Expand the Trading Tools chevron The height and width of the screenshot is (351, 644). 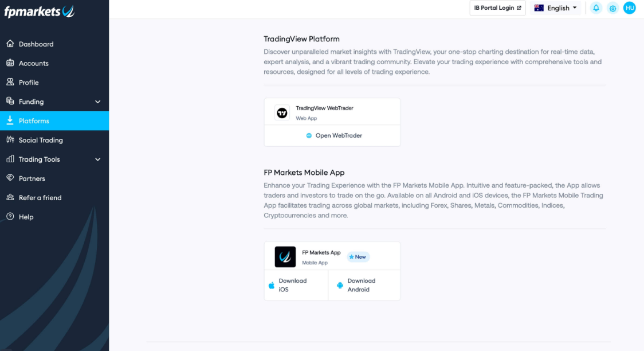coord(98,159)
